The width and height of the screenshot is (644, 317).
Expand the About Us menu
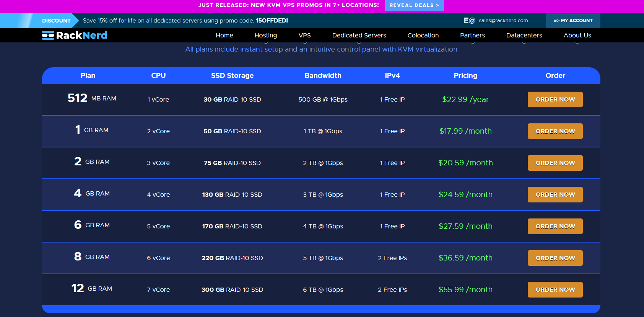(x=577, y=36)
